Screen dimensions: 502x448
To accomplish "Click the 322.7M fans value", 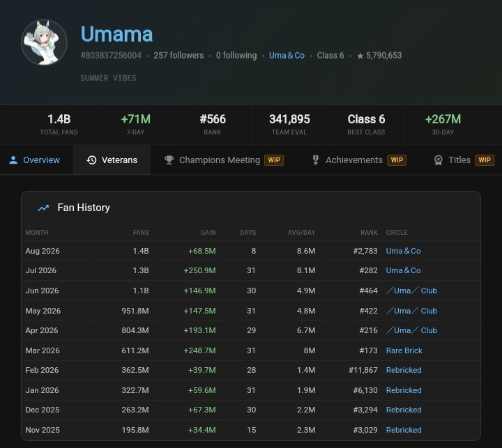I will tap(135, 390).
